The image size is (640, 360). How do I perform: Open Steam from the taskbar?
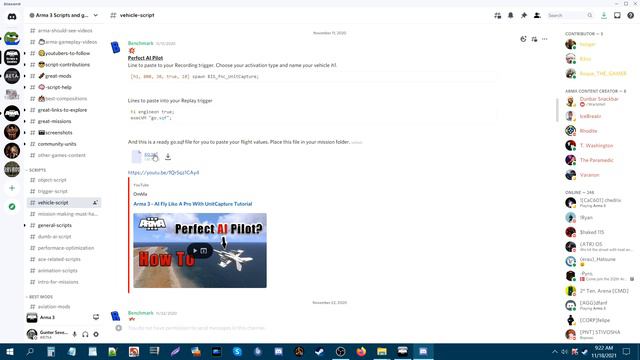tap(320, 351)
